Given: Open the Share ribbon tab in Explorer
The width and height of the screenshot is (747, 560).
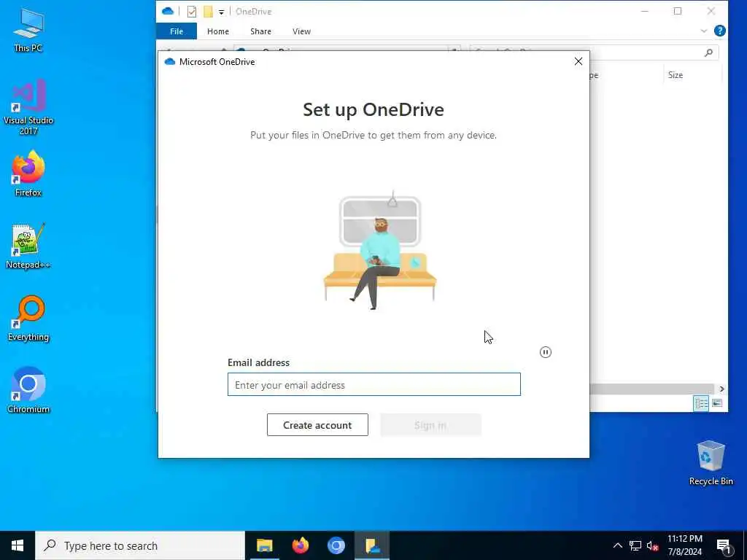Looking at the screenshot, I should coord(260,31).
